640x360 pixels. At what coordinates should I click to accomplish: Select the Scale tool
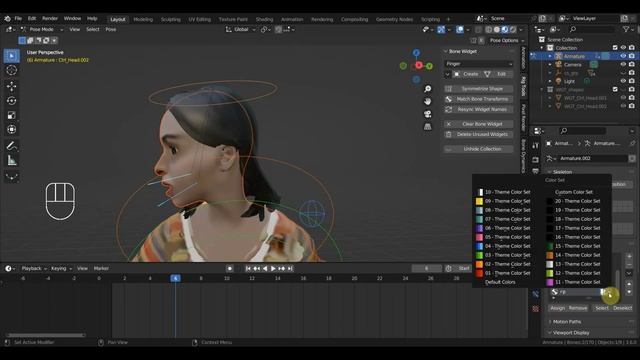pos(11,115)
